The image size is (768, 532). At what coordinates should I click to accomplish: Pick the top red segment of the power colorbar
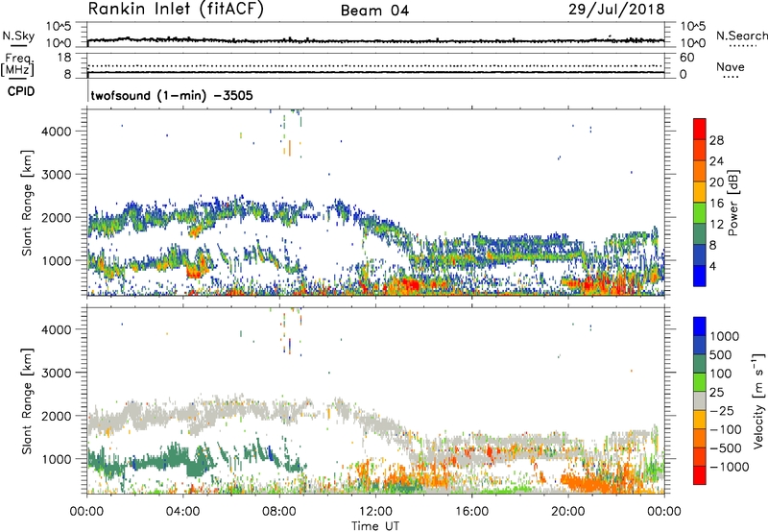point(700,129)
